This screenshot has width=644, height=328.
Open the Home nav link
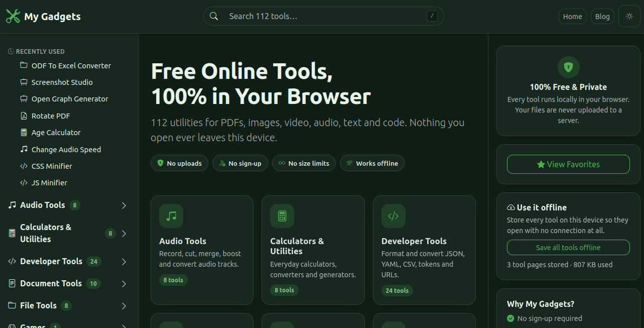[573, 16]
